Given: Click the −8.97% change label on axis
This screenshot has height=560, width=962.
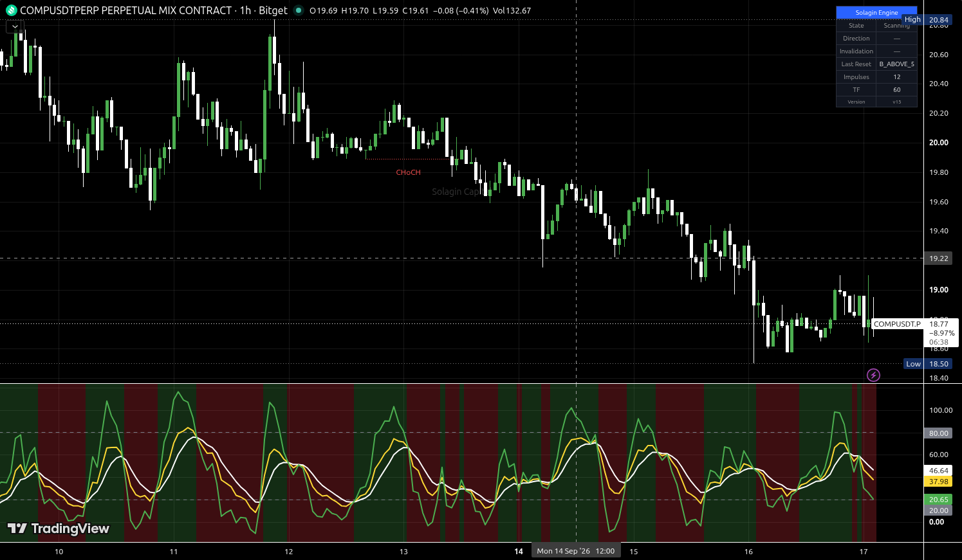Looking at the screenshot, I should click(941, 333).
